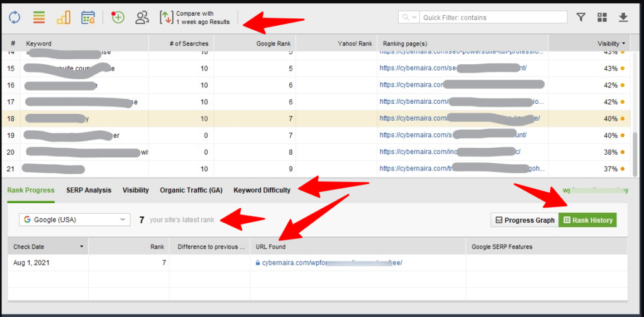The image size is (644, 317).
Task: Select the Organic Traffic (GA) tab
Action: (191, 190)
